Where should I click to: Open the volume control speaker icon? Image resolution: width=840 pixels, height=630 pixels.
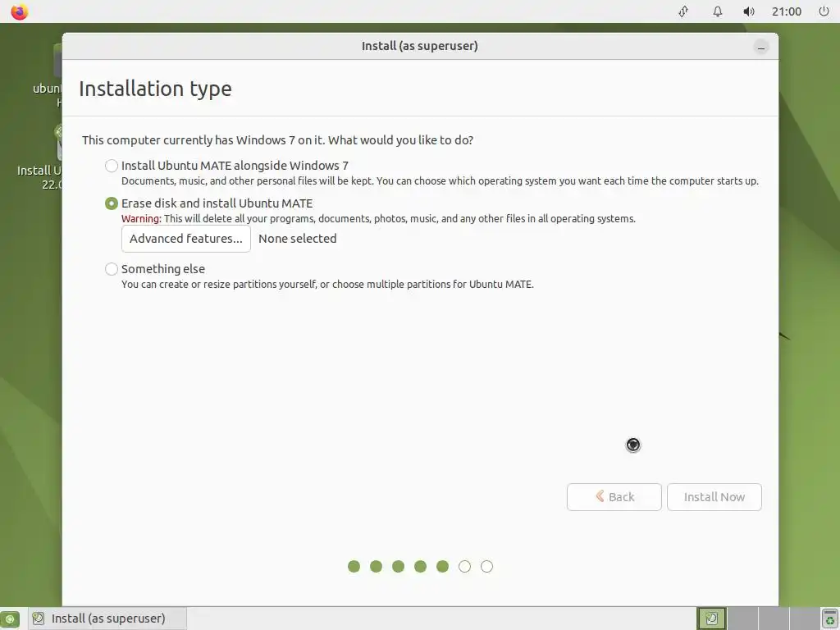pyautogui.click(x=748, y=11)
